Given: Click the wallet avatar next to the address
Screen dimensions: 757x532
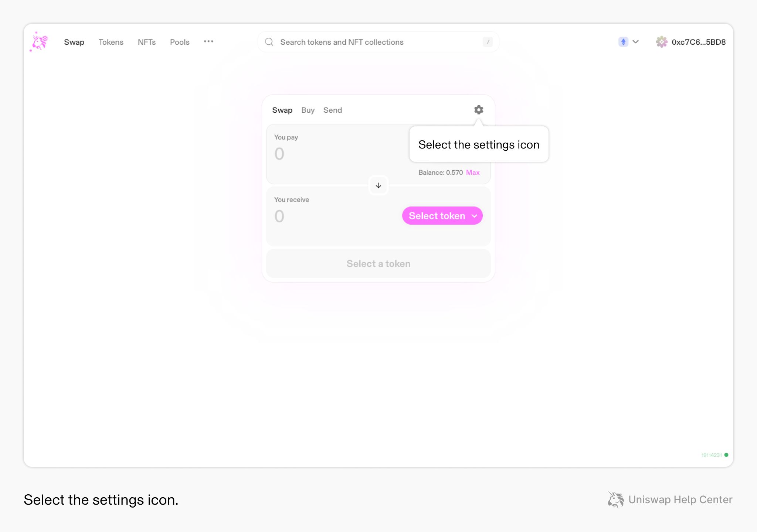Looking at the screenshot, I should click(x=662, y=42).
